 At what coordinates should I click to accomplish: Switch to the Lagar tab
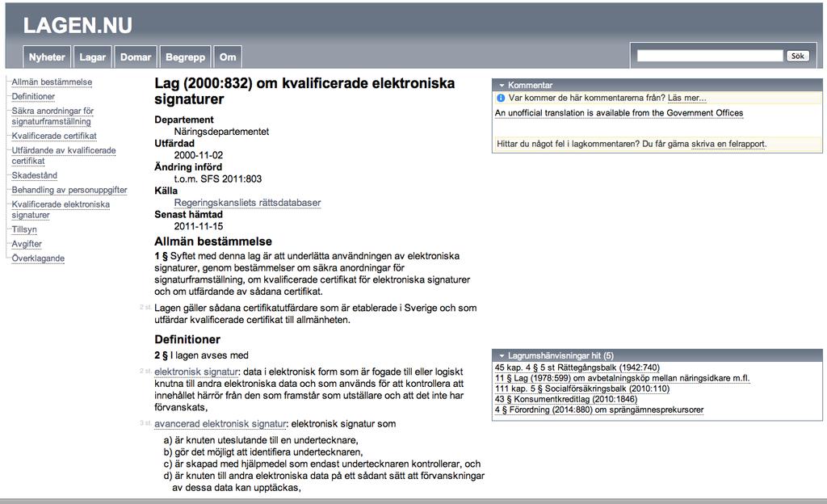click(92, 57)
